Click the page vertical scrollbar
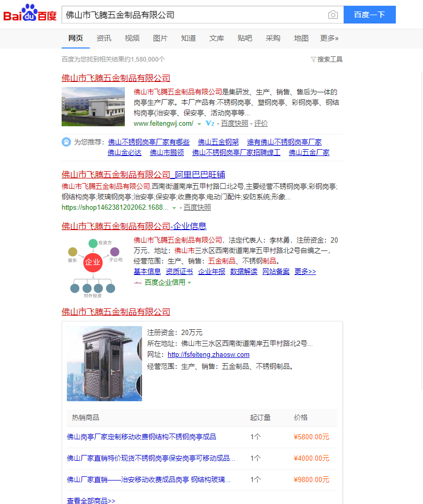Screen dimensions: 423x504 click(421, 232)
